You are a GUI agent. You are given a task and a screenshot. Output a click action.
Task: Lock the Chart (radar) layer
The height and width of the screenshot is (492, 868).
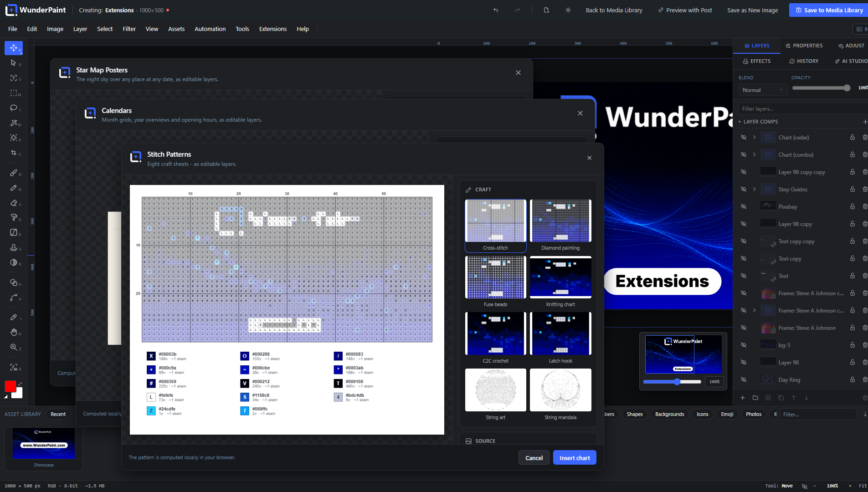pyautogui.click(x=853, y=137)
